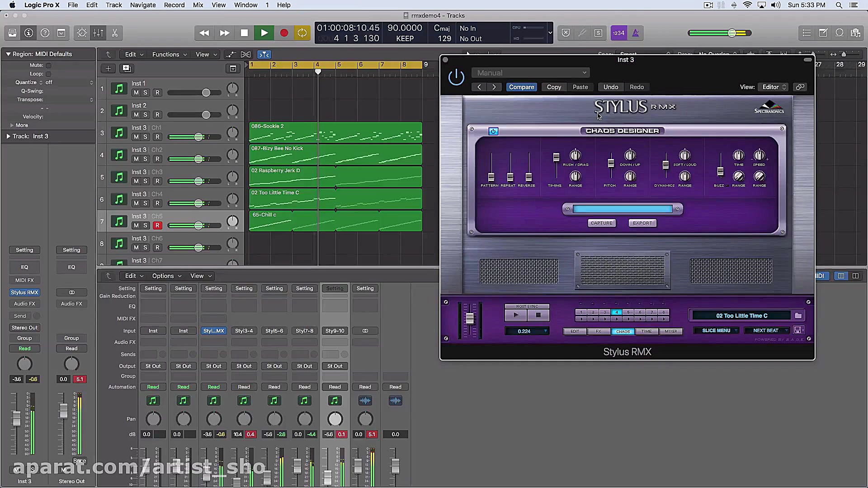Viewport: 868px width, 488px height.
Task: Click the Chaos Designer Capture button
Action: tap(602, 223)
